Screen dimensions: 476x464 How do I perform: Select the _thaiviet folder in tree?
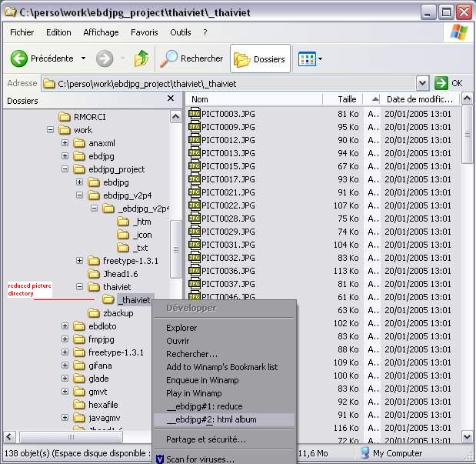coord(135,300)
